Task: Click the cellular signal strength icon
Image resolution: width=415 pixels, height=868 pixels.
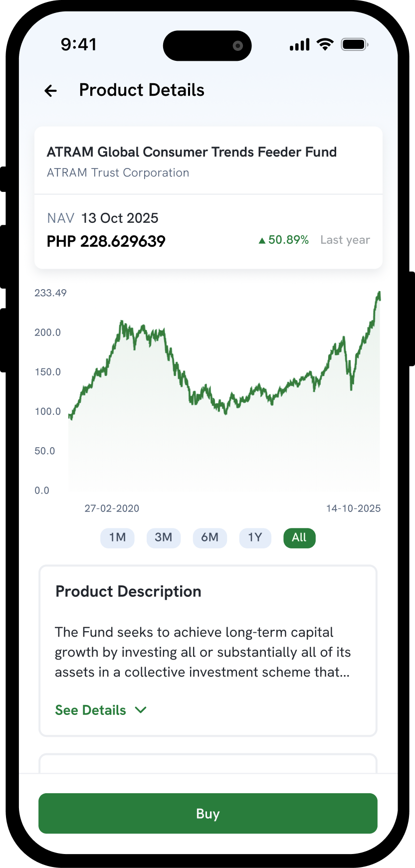Action: point(299,45)
